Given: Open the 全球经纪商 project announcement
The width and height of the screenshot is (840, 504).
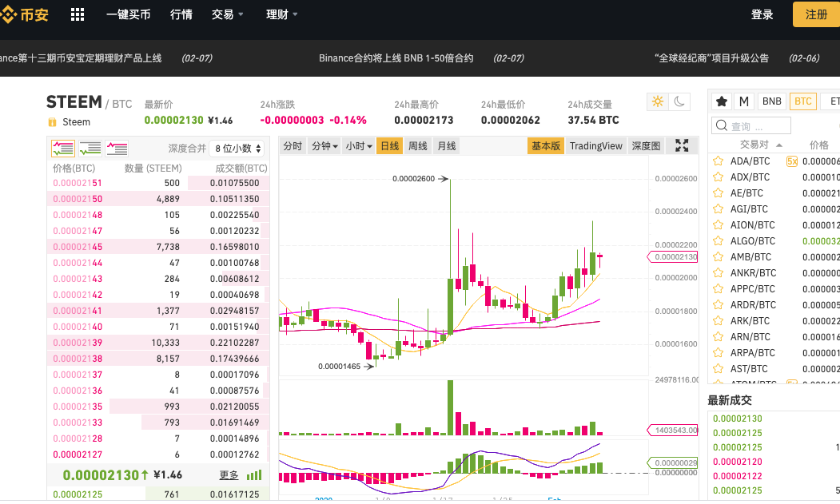Looking at the screenshot, I should pos(711,58).
